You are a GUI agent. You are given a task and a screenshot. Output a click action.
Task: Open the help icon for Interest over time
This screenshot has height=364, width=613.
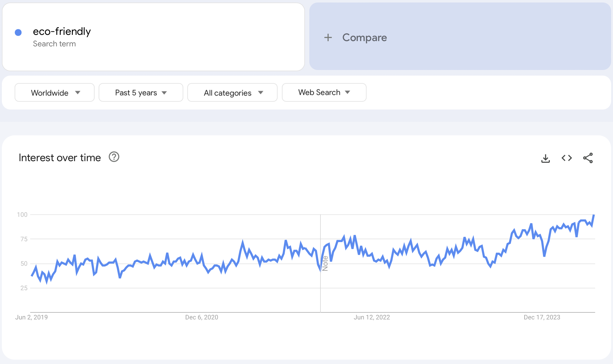pyautogui.click(x=114, y=157)
